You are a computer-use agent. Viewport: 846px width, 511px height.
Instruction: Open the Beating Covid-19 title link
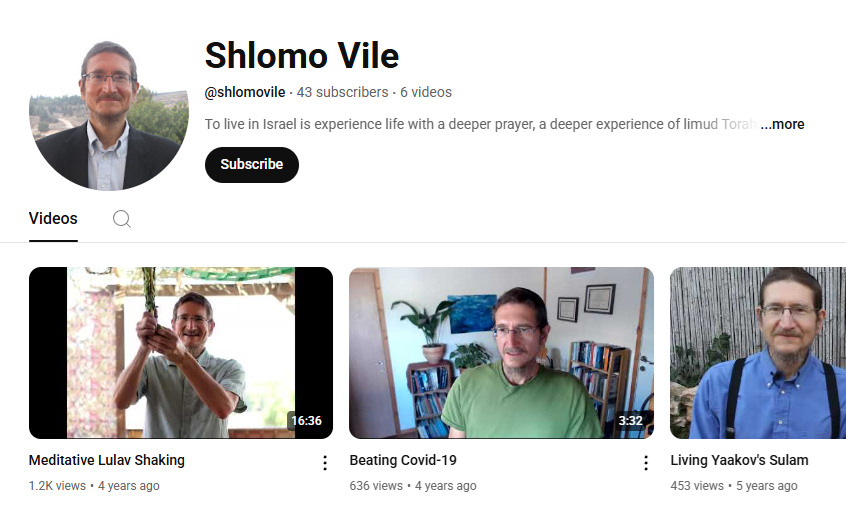pyautogui.click(x=403, y=460)
